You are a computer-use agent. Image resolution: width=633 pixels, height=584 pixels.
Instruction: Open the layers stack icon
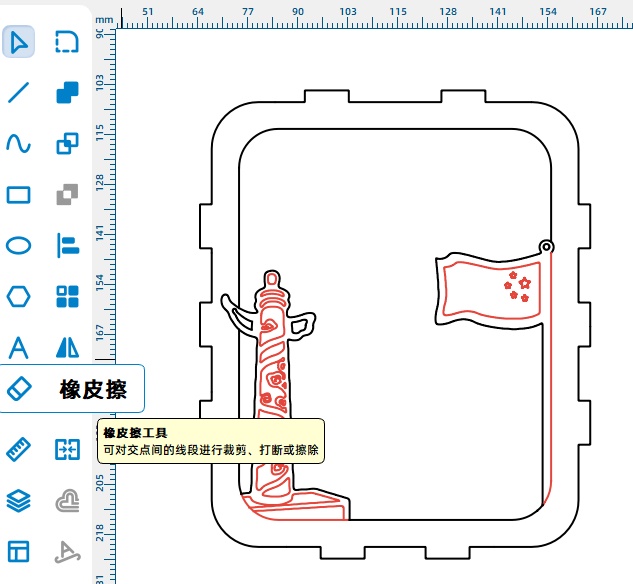point(19,500)
